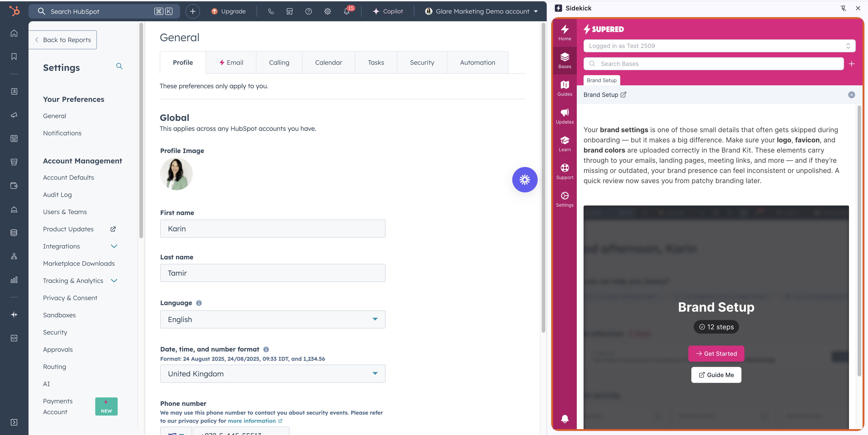Click Get Started on Brand Setup
Image resolution: width=868 pixels, height=435 pixels.
(716, 354)
